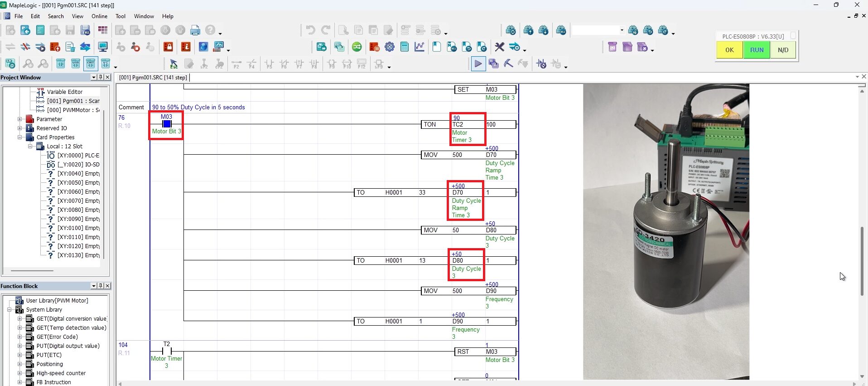Viewport: 868px width, 386px height.
Task: Click the red padlock security icon
Action: (x=168, y=47)
